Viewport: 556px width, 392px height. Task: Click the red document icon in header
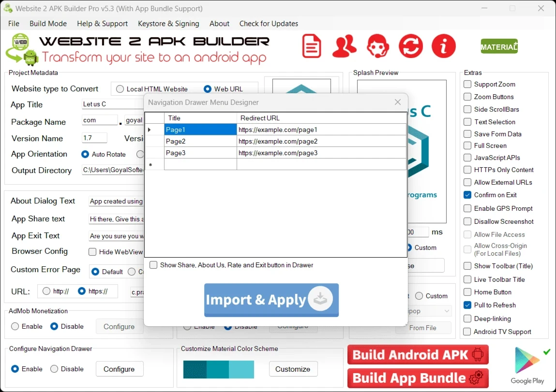312,46
